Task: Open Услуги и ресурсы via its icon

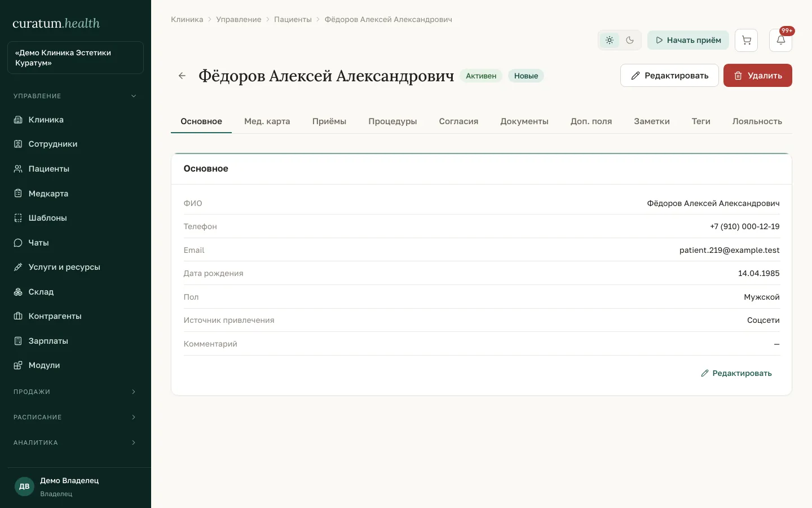Action: coord(18,267)
